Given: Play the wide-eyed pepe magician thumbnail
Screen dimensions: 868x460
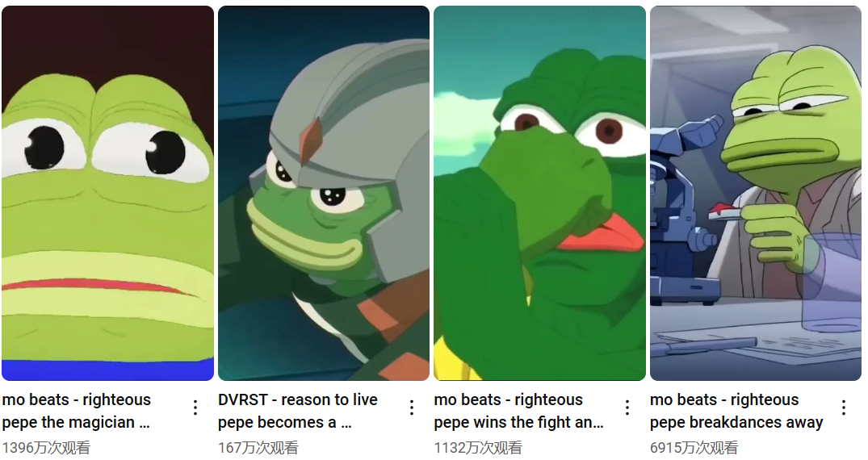Looking at the screenshot, I should pyautogui.click(x=108, y=193).
